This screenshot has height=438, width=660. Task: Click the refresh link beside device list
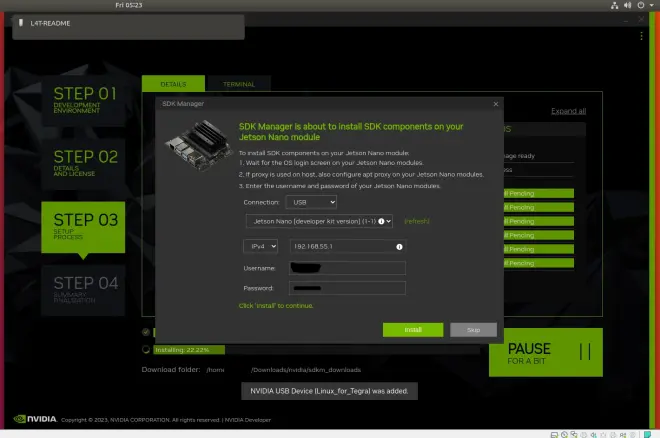[416, 221]
